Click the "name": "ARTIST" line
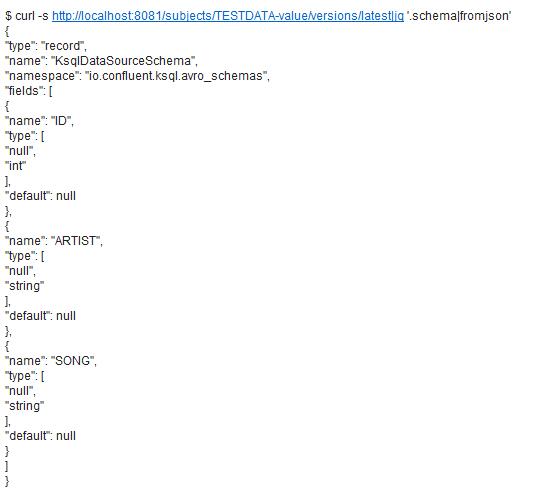 point(54,241)
